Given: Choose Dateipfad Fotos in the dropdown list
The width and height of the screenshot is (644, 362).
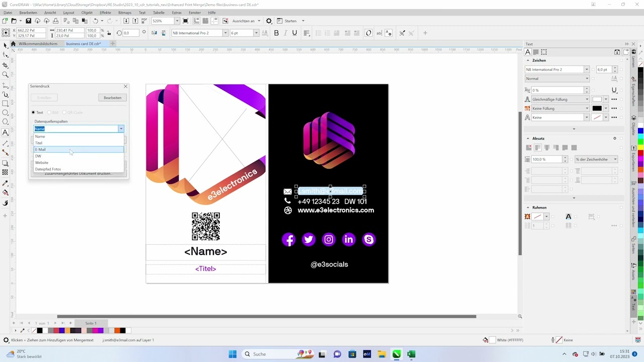Looking at the screenshot, I should (78, 169).
